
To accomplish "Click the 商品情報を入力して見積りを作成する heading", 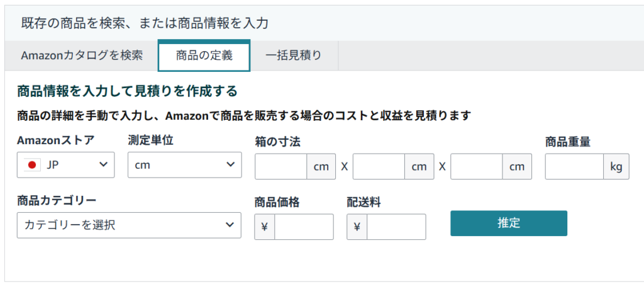I will point(127,91).
